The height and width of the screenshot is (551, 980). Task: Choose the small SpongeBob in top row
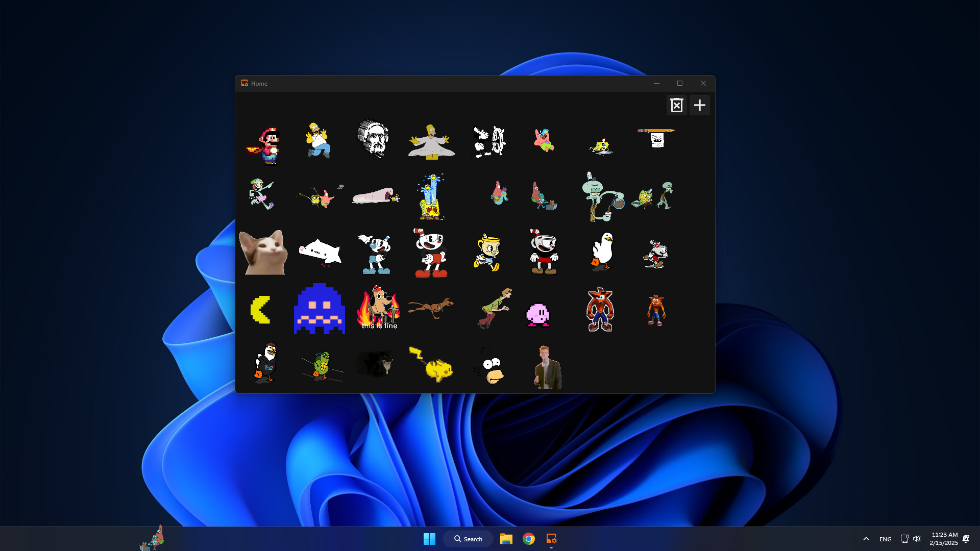tap(601, 146)
